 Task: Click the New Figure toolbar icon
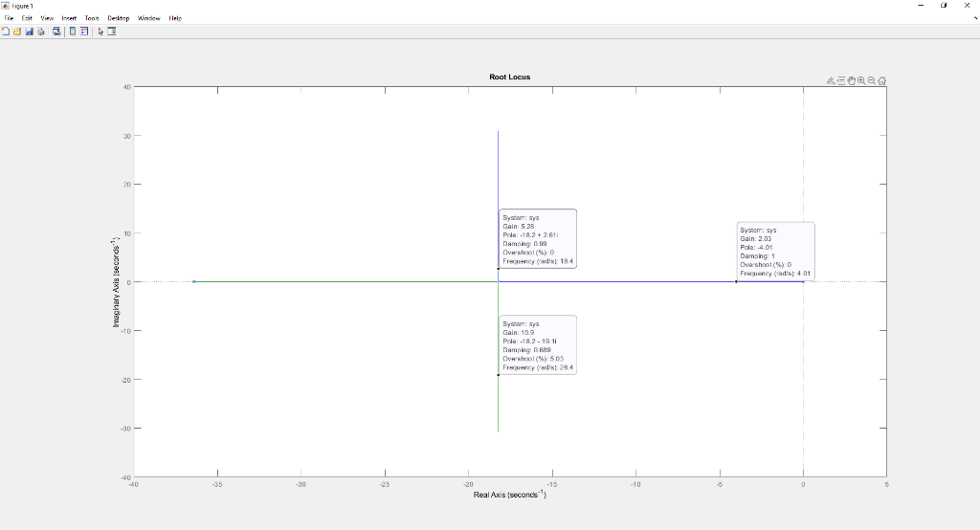coord(6,32)
